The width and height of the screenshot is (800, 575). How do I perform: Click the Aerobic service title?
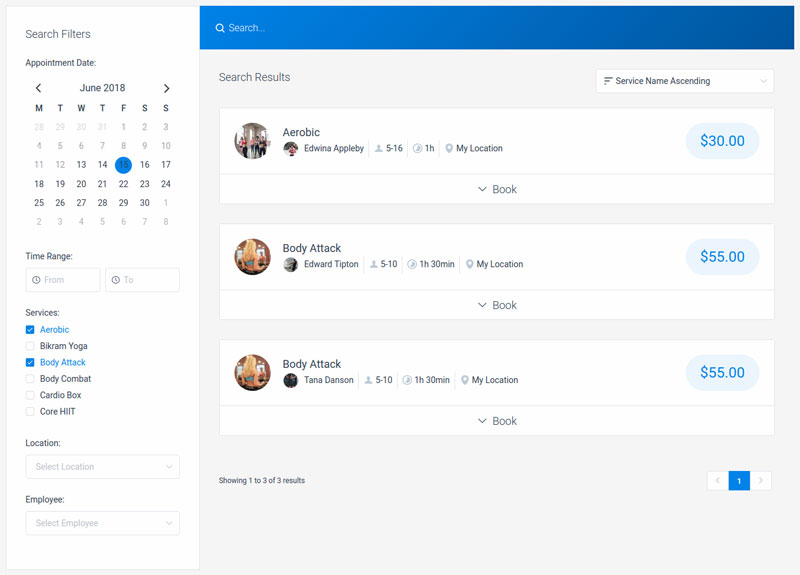pos(301,132)
